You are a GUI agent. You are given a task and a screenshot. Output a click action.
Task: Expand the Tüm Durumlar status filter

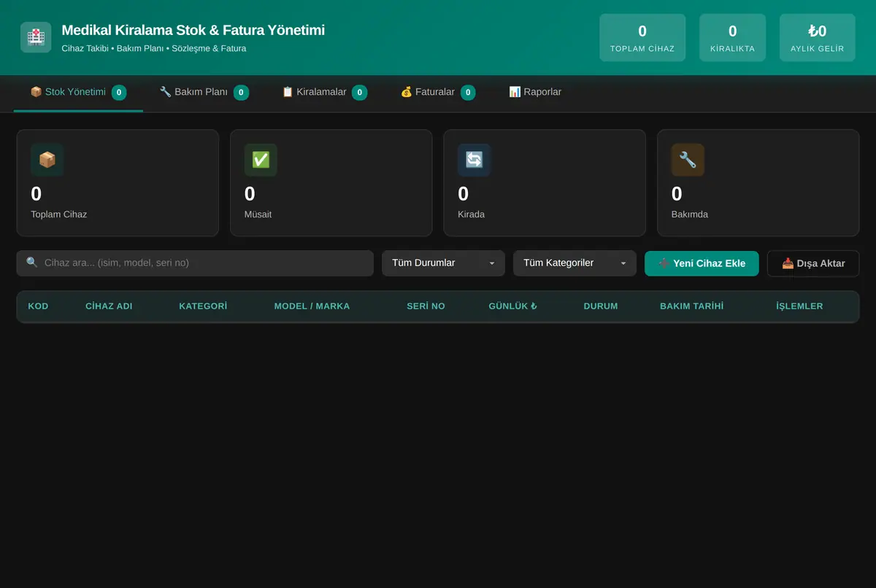443,263
